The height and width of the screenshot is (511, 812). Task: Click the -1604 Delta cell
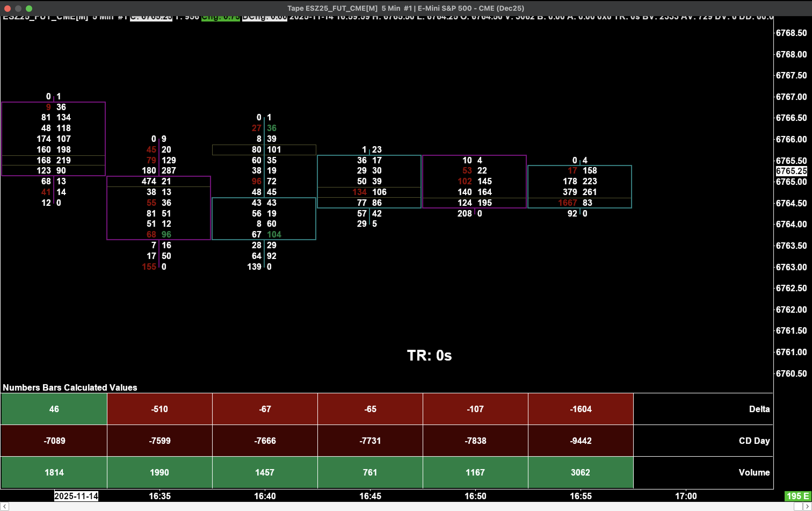coord(580,409)
